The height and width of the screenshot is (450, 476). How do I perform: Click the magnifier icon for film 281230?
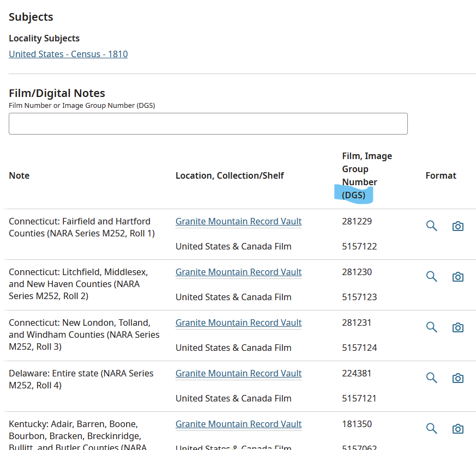(431, 277)
